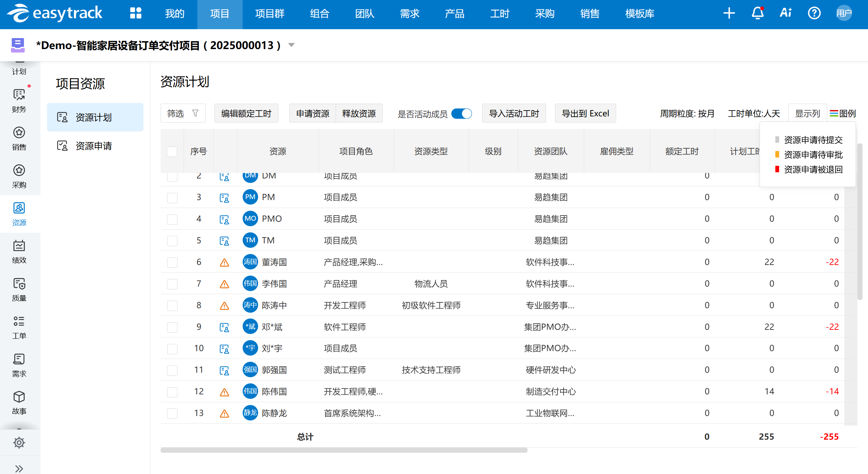Click the notification bell icon

point(757,13)
